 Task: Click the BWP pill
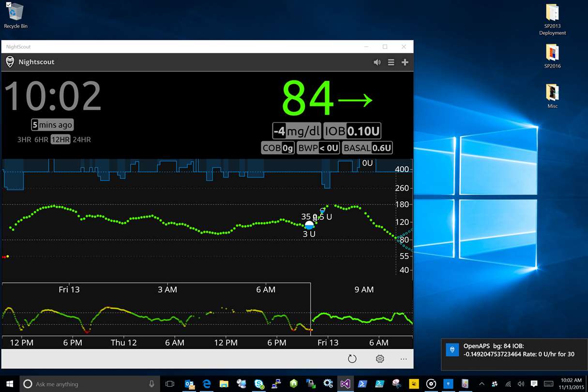pyautogui.click(x=318, y=148)
